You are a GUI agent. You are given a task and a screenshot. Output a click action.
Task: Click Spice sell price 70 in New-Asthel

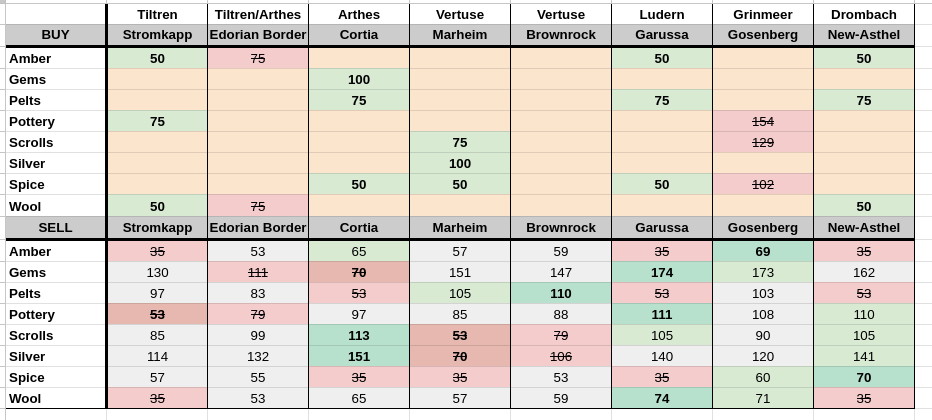tap(864, 377)
